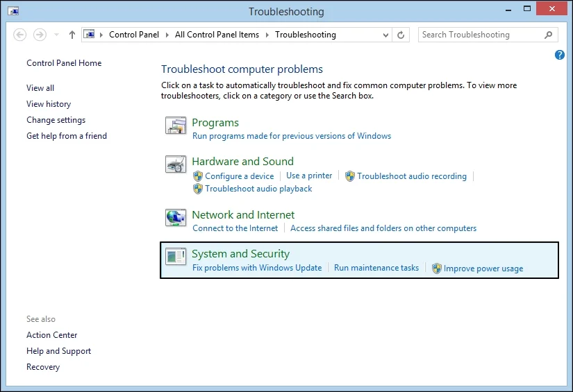Open Action Center under See also
This screenshot has height=392, width=573.
[52, 335]
